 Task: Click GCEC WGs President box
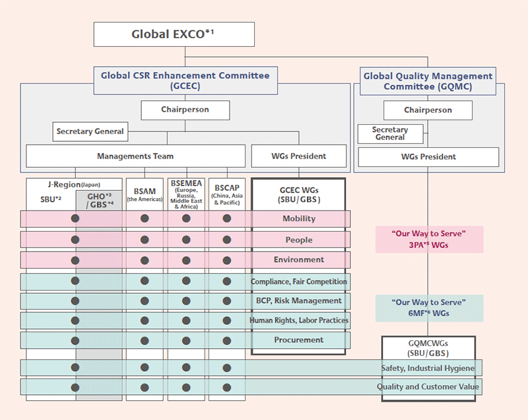pos(299,156)
